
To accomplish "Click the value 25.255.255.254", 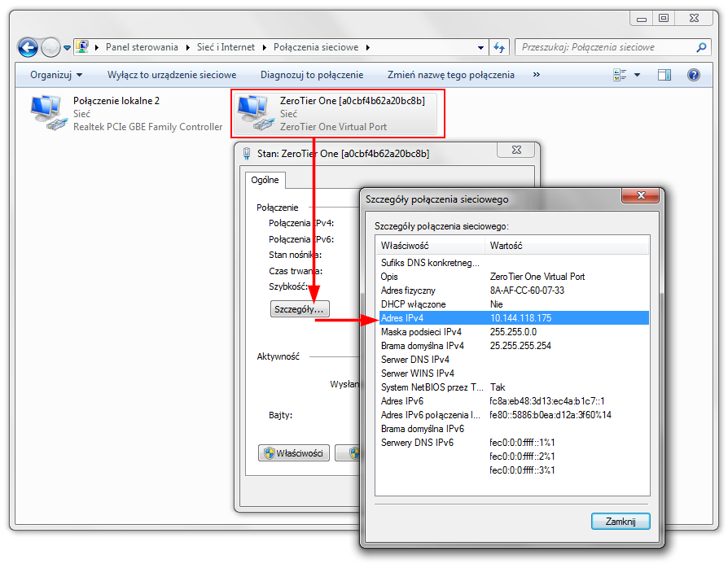I will click(x=520, y=346).
